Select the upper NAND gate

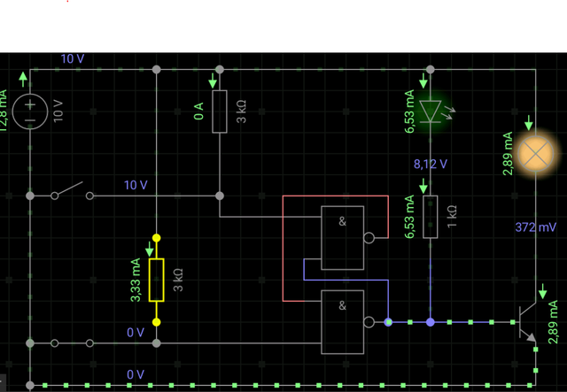click(x=343, y=238)
